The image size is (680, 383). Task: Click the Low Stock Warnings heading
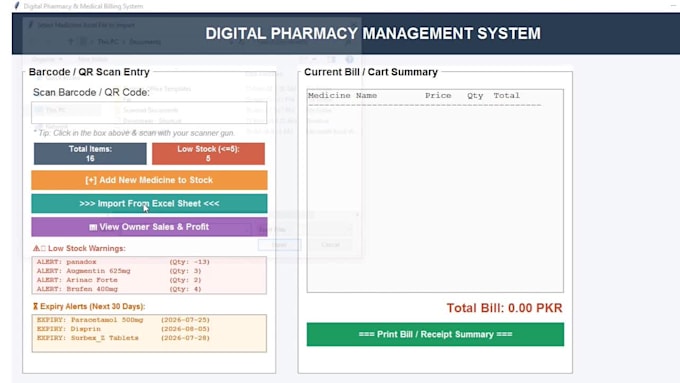[x=87, y=249]
